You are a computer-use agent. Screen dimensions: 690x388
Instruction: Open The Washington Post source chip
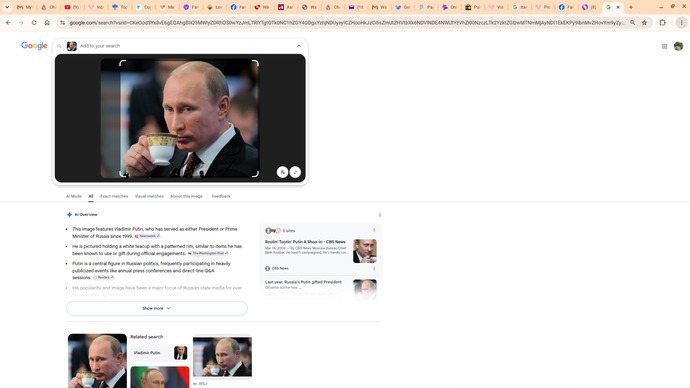pyautogui.click(x=208, y=253)
